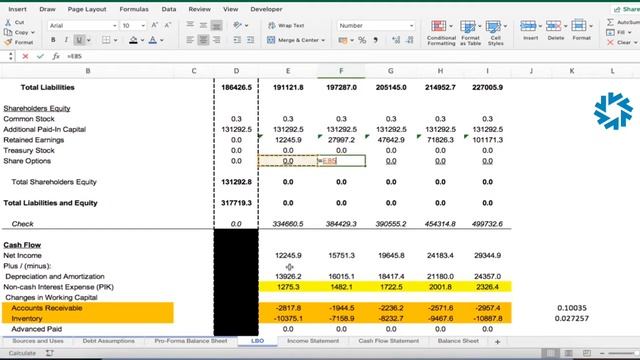Click the Fill Color paint bucket swatch
This screenshot has width=640, height=360.
pos(133,40)
